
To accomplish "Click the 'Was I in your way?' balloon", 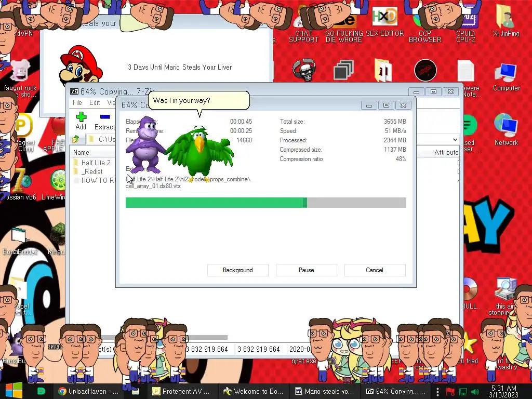I will click(x=199, y=100).
